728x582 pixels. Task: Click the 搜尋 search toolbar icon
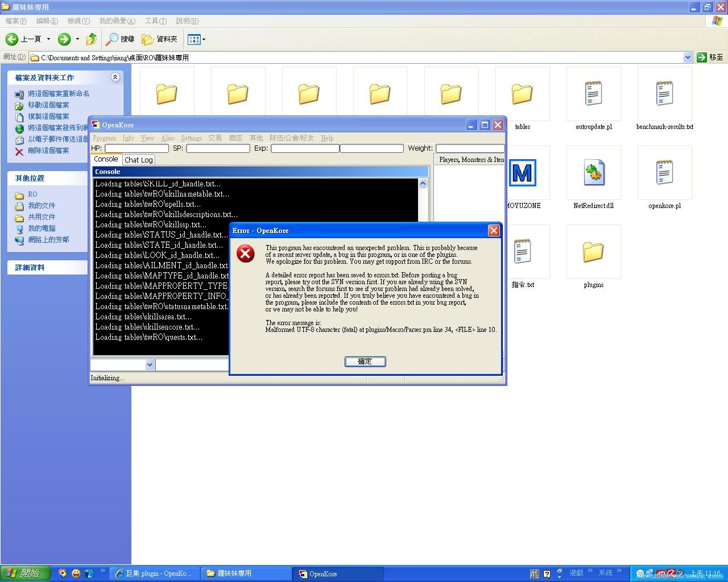121,39
